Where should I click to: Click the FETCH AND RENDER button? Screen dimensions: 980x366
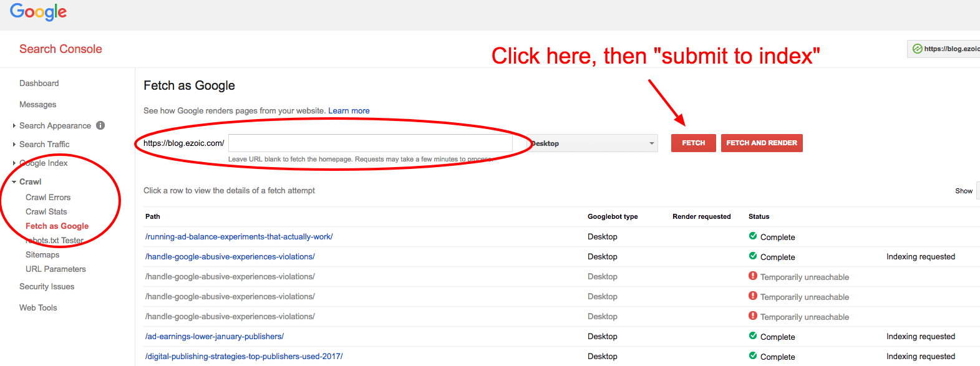762,143
